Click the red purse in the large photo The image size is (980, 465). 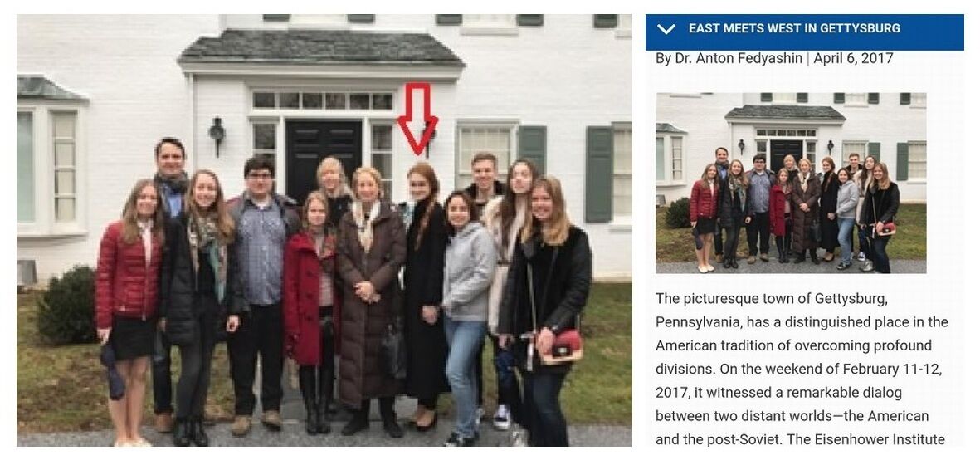pos(561,346)
